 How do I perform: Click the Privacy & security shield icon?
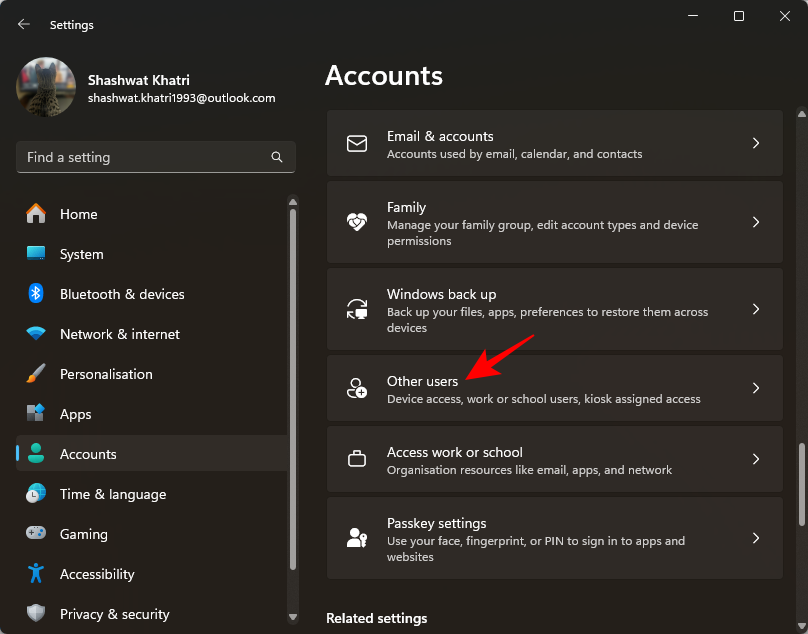36,614
